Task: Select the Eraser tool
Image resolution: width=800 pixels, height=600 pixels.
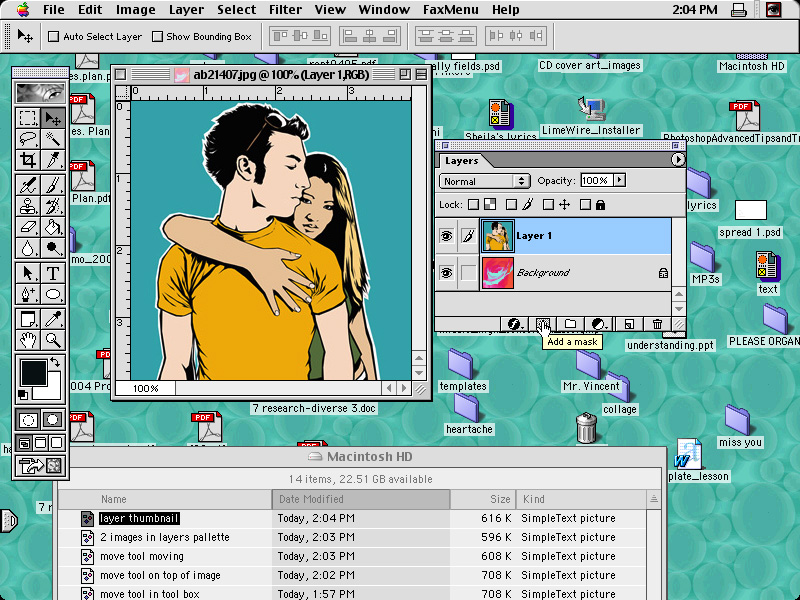Action: pyautogui.click(x=28, y=227)
